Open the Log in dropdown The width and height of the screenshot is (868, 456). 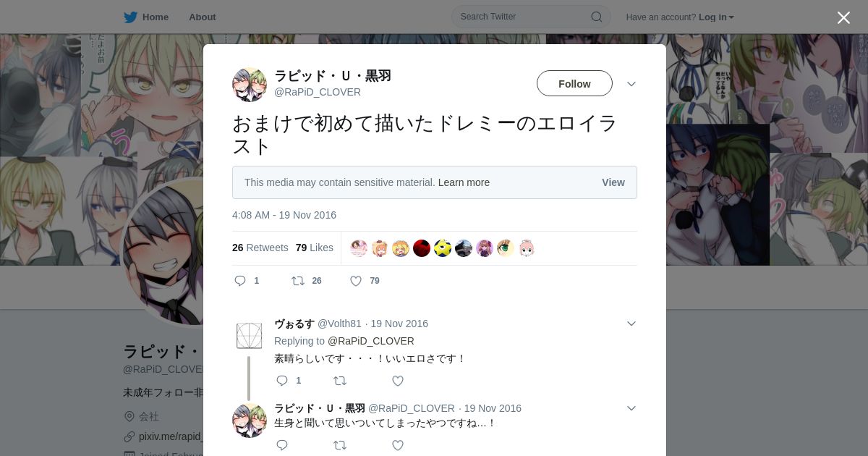[x=716, y=17]
